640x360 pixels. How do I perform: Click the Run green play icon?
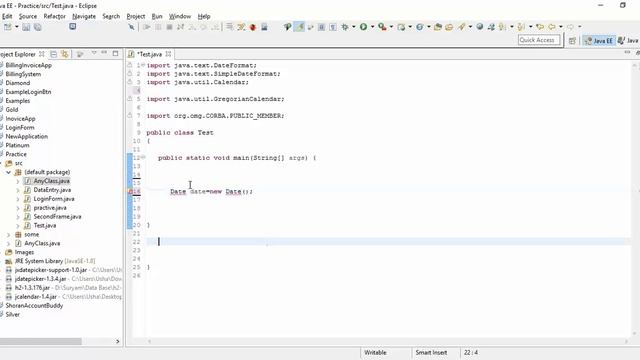363,27
